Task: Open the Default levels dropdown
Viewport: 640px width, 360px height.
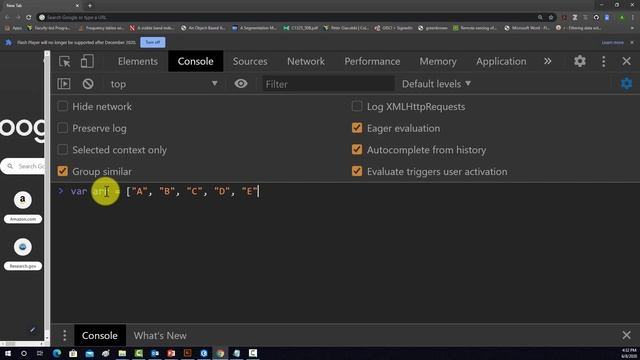Action: [x=436, y=84]
